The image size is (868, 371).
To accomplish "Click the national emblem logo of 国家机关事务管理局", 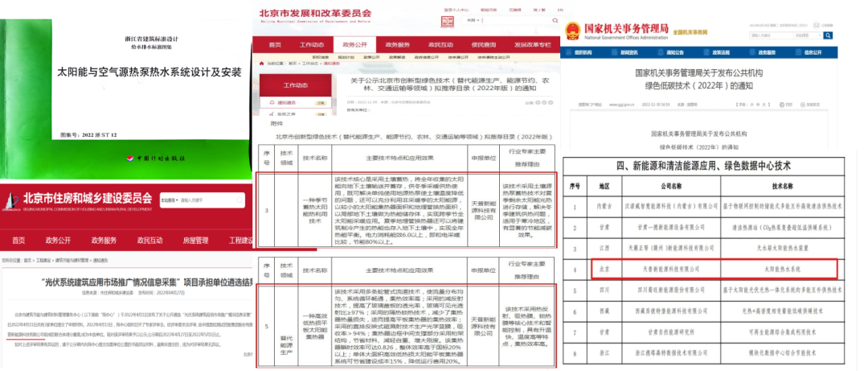I will [573, 30].
